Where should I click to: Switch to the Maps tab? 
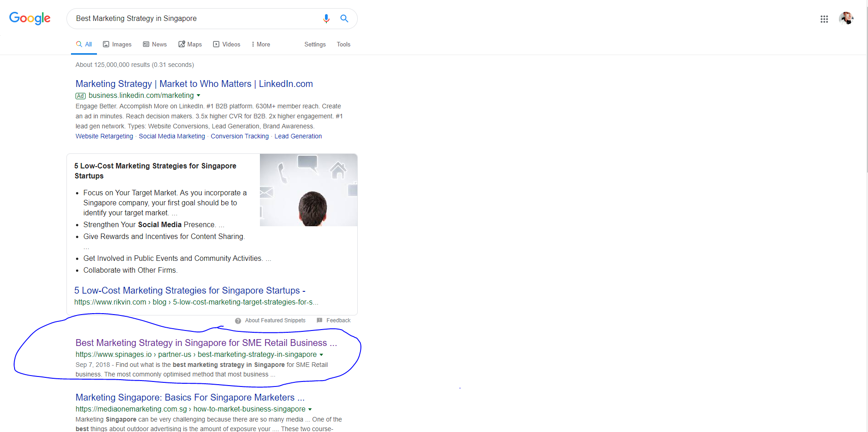click(x=190, y=44)
